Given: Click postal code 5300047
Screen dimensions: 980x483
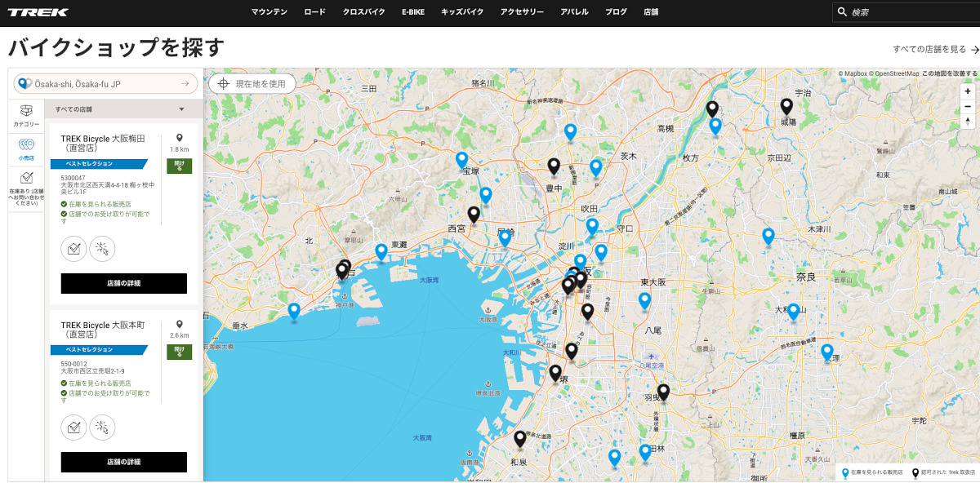Looking at the screenshot, I should (73, 177).
